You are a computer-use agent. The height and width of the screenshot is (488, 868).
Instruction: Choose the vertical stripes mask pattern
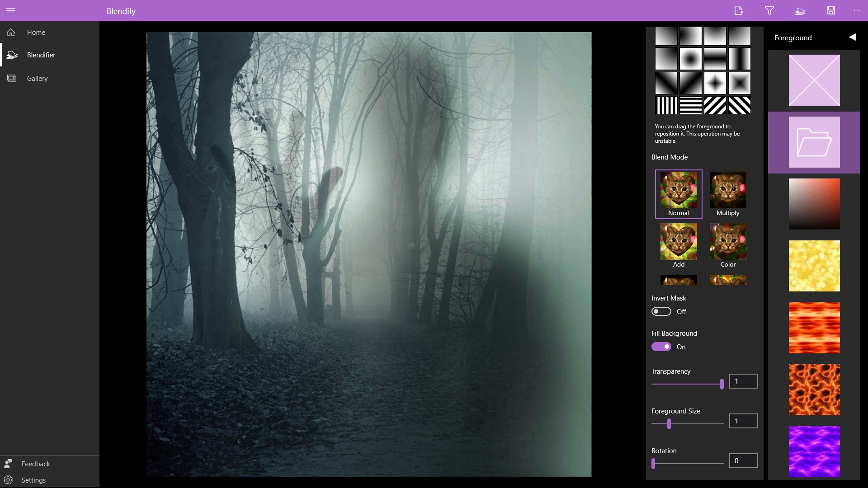click(x=666, y=105)
